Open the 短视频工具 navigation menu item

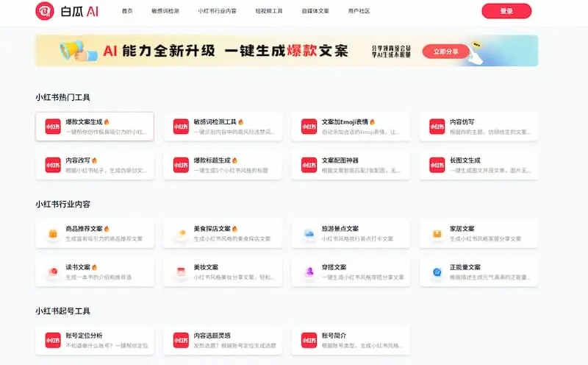(270, 12)
